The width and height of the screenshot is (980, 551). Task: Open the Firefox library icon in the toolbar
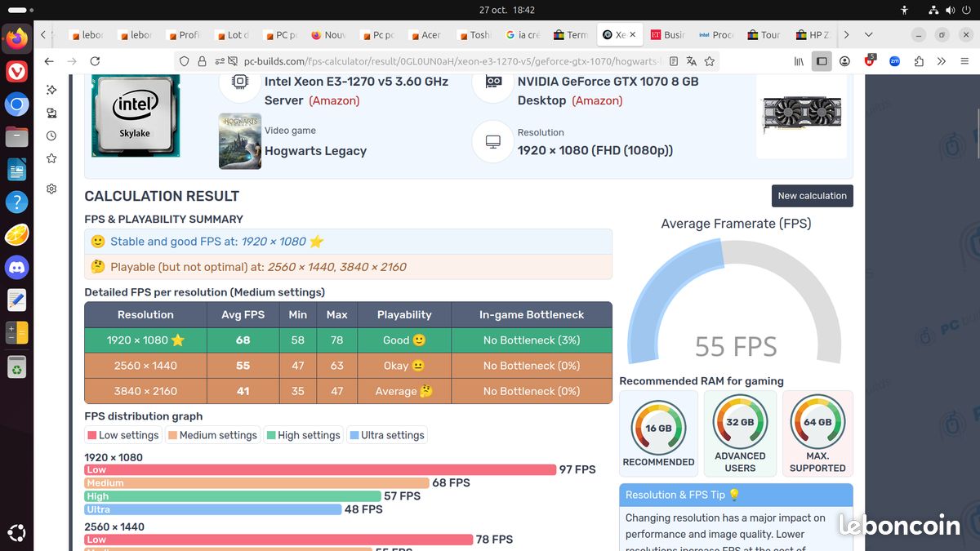click(x=800, y=61)
